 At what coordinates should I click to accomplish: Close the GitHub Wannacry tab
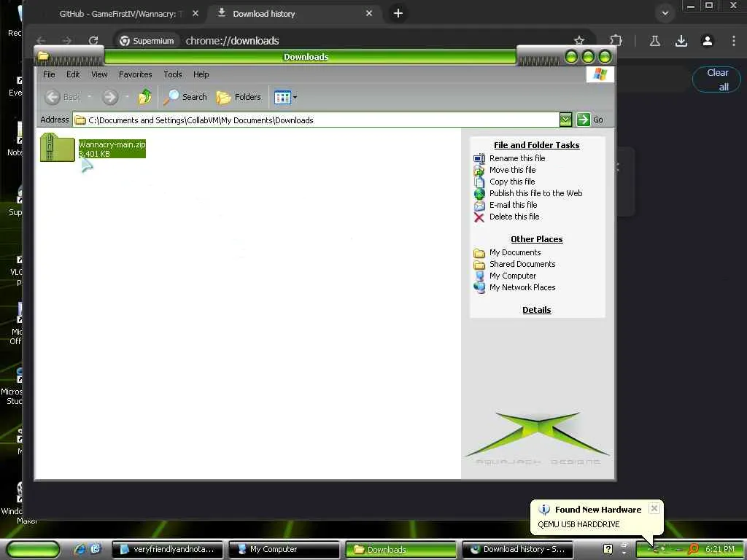(196, 13)
